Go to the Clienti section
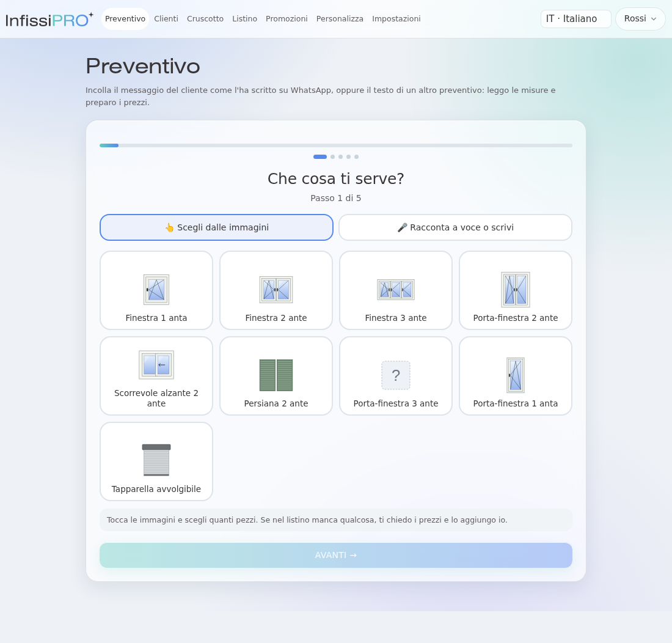Image resolution: width=672 pixels, height=643 pixels. 166,19
